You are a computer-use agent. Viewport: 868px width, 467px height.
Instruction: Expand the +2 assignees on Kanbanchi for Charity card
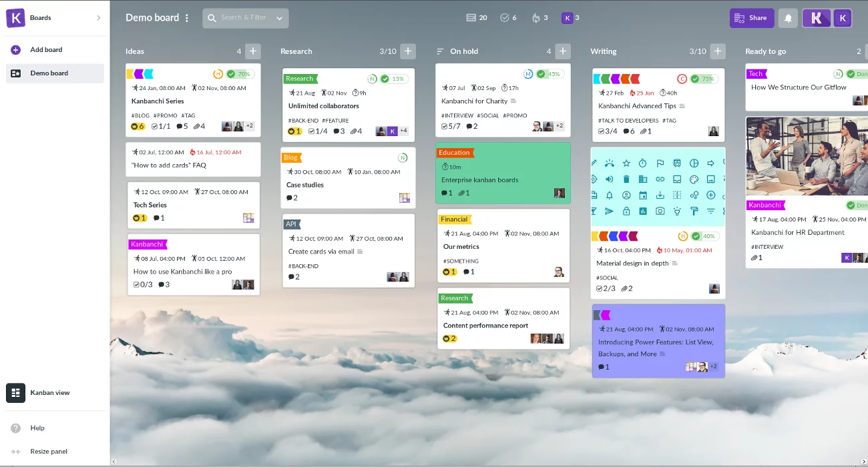click(559, 126)
